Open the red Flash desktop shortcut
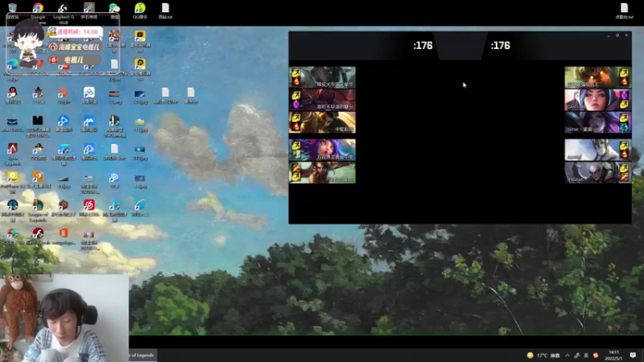Viewport: 644px width, 362px height. (x=38, y=233)
